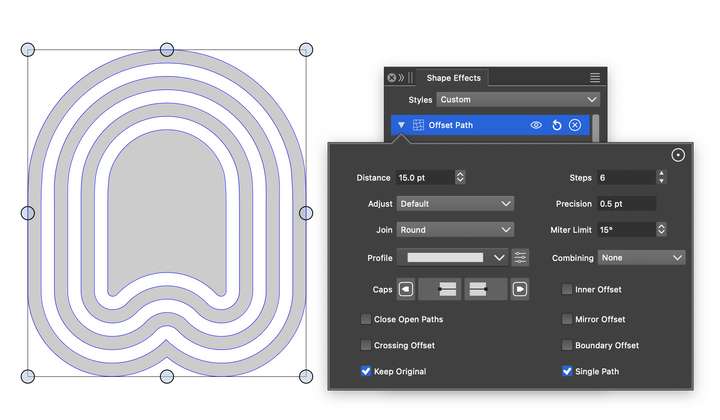Click the Offset Path grid icon
Viewport: 720px width, 420px height.
pos(418,125)
